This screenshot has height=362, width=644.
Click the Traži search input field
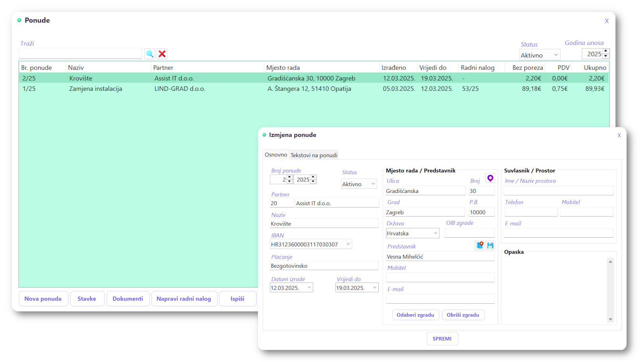[80, 54]
